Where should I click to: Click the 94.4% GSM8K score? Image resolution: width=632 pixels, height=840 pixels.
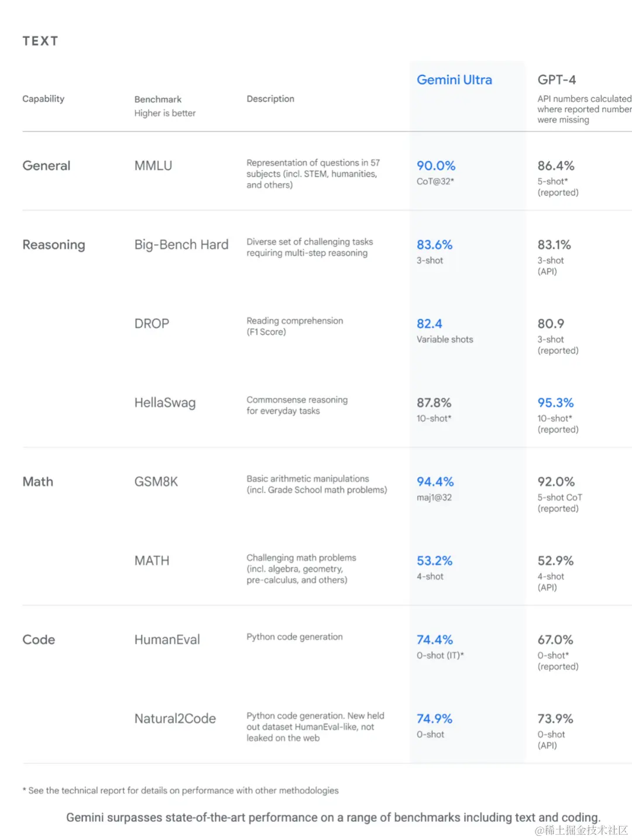click(435, 482)
